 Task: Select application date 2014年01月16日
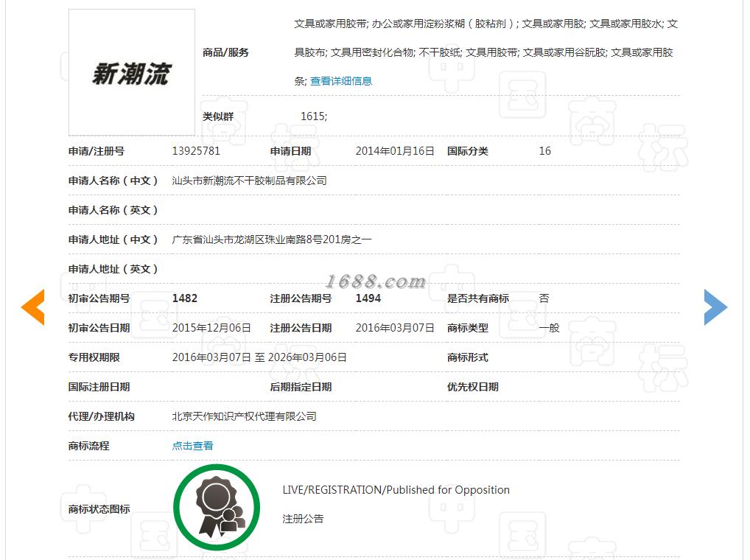point(395,151)
